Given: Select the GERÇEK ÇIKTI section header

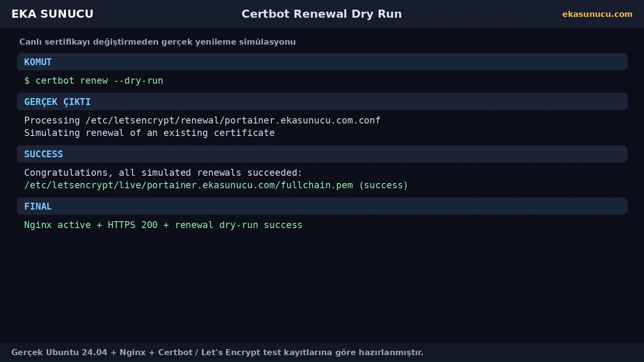Looking at the screenshot, I should 322,102.
